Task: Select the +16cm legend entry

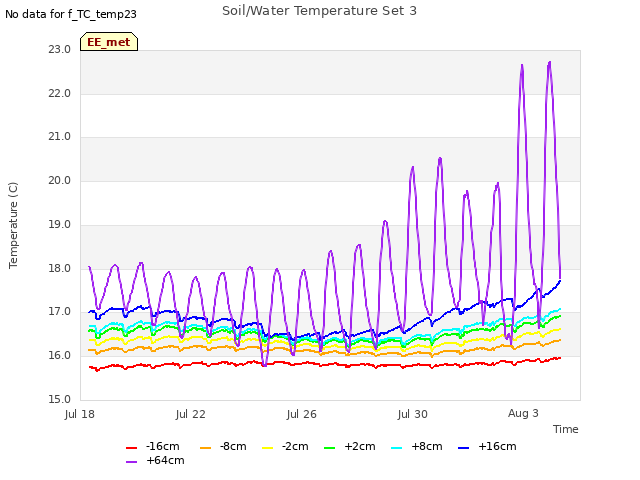Action: (x=487, y=447)
